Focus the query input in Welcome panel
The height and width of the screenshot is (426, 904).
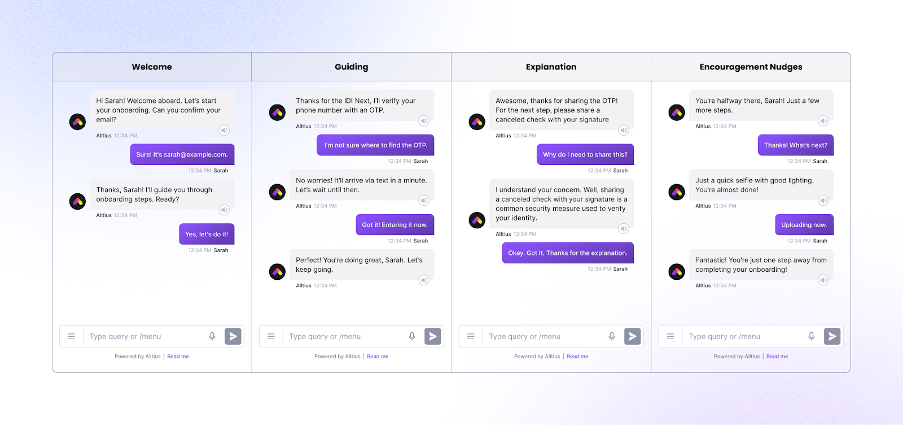pos(146,336)
